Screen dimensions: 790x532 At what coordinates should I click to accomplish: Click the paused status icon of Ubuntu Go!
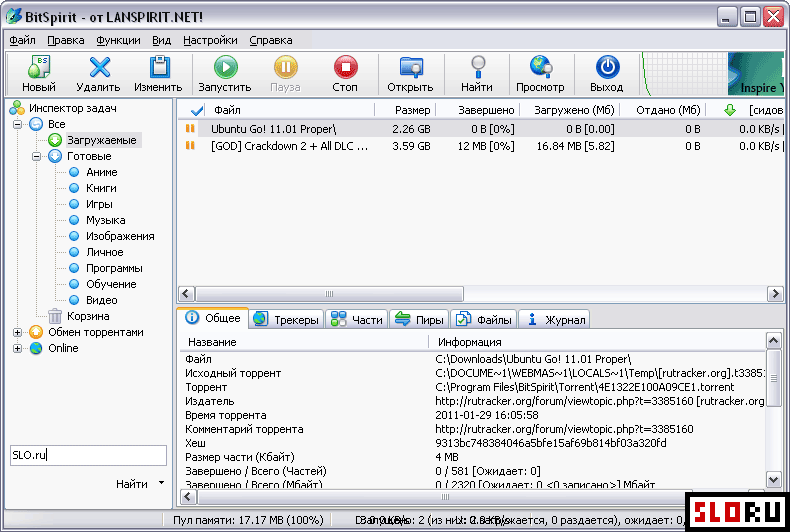coord(190,128)
